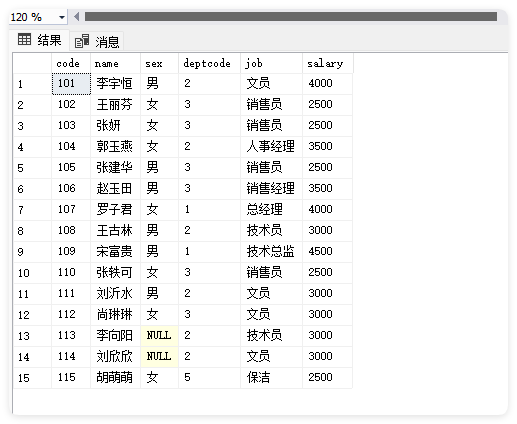Select the cell with code 108
517x424 pixels.
pyautogui.click(x=71, y=231)
